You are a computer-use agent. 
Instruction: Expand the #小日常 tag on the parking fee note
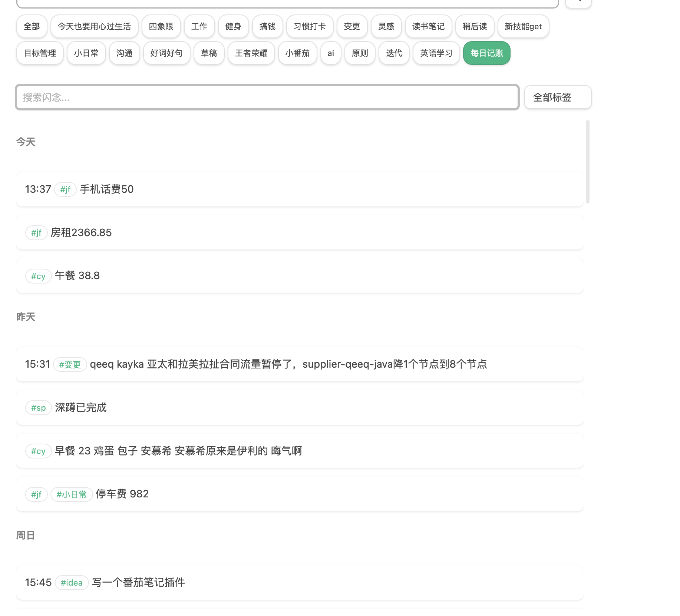click(x=72, y=494)
